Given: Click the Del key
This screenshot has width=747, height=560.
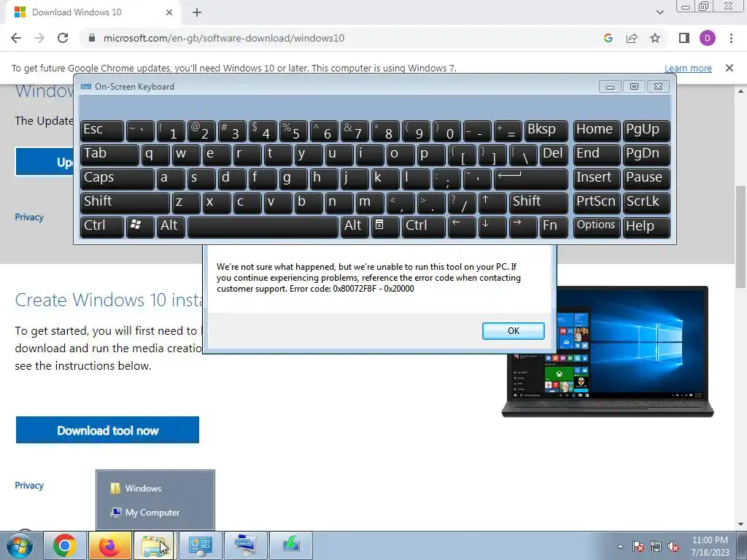Looking at the screenshot, I should (554, 155).
